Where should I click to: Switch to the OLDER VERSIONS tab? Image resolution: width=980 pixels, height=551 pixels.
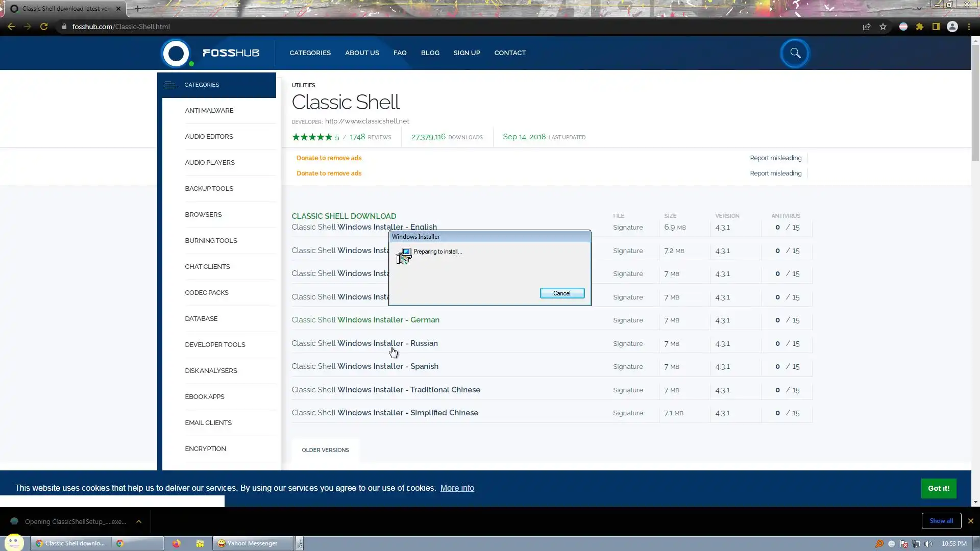(x=325, y=450)
